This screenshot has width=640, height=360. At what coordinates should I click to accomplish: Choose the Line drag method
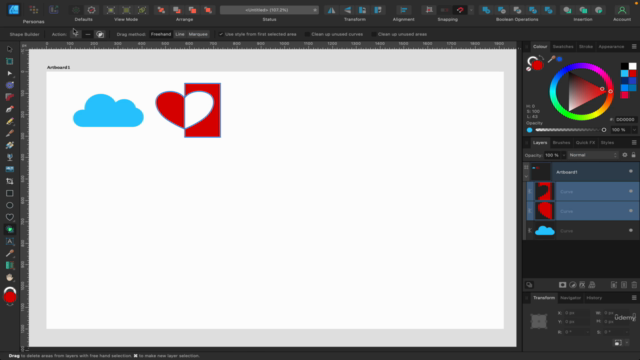coord(180,34)
